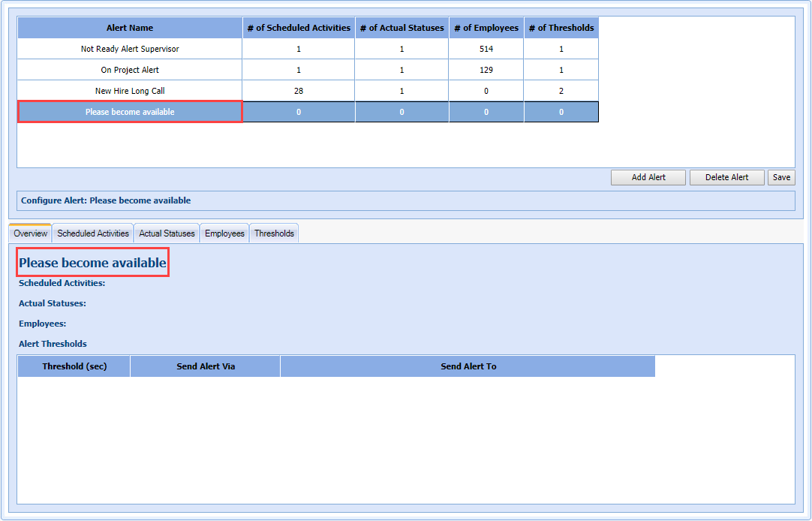Click the # of Scheduled Activities header
Viewport: 812px width, 521px height.
pyautogui.click(x=299, y=28)
